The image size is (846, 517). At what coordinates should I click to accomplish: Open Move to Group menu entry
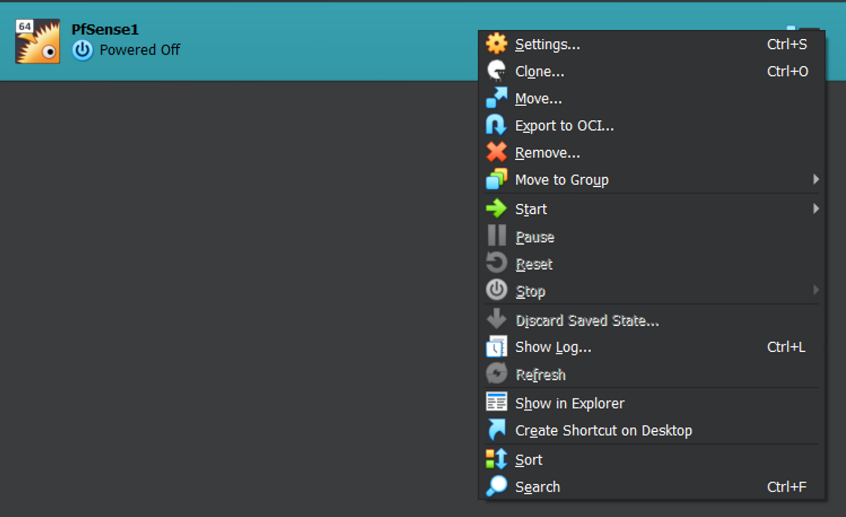(652, 180)
